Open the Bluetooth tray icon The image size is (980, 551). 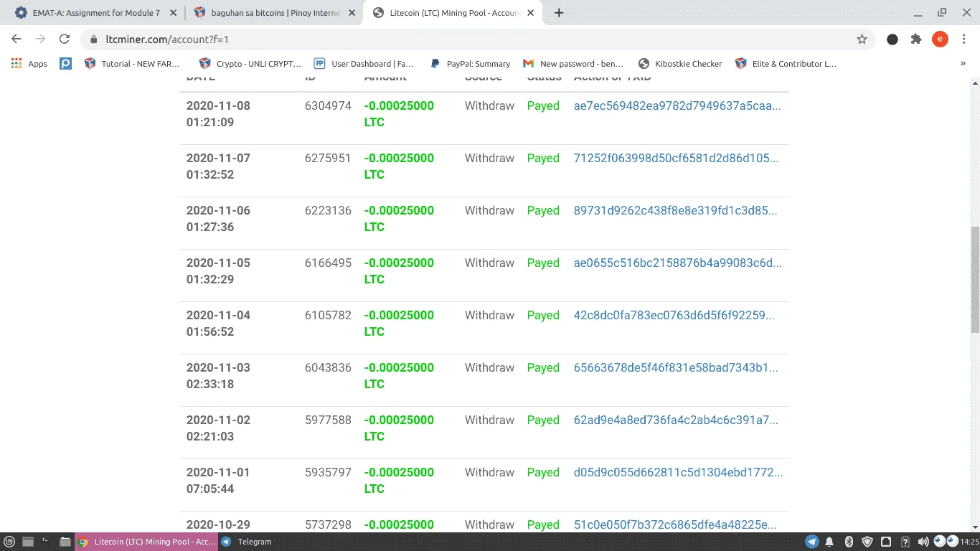coord(848,542)
